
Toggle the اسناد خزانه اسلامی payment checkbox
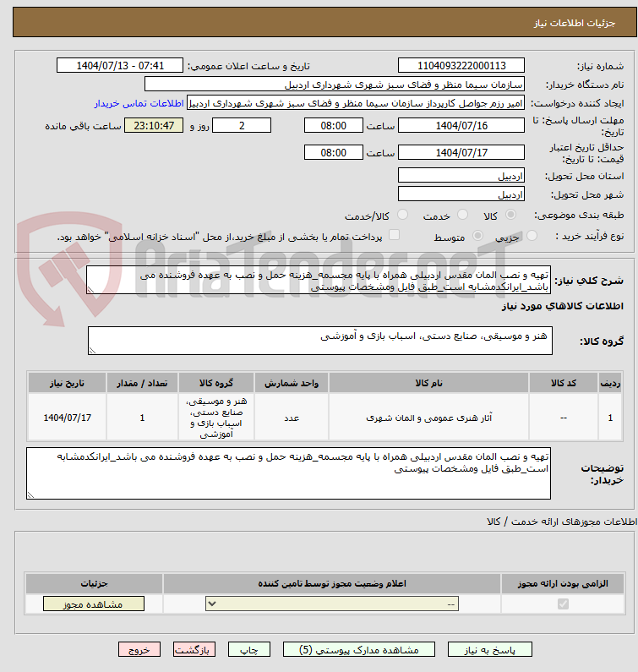pyautogui.click(x=394, y=235)
